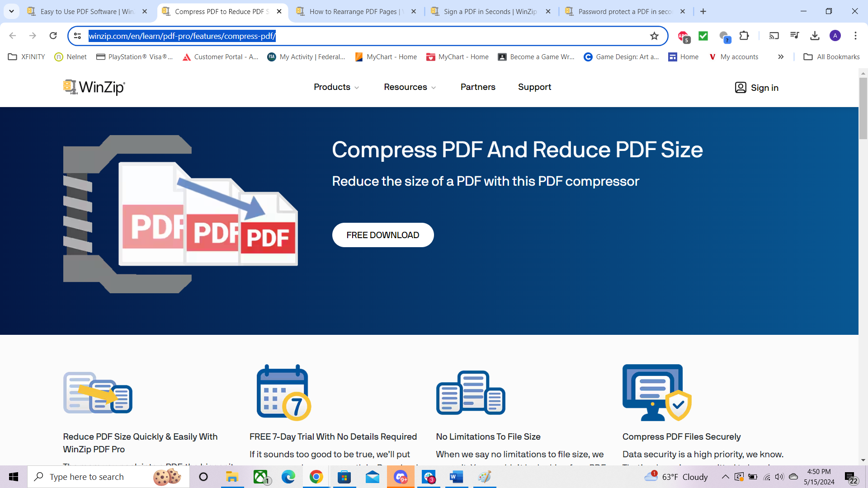Open Word from the taskbar
This screenshot has height=488, width=868.
click(456, 477)
